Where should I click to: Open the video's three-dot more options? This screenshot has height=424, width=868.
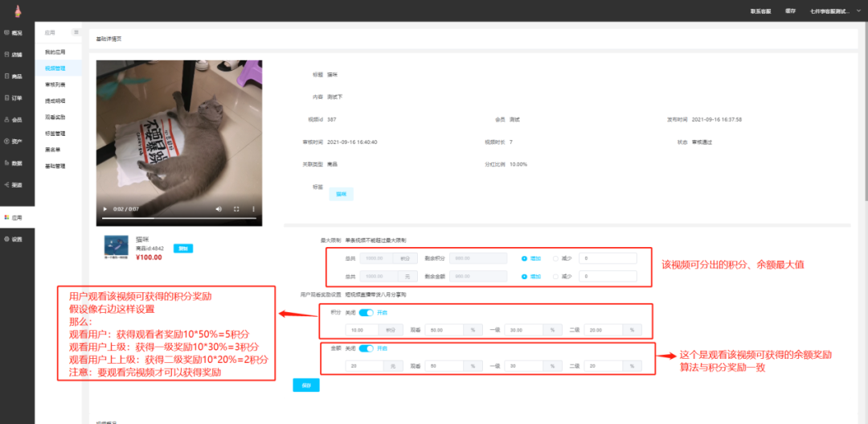(253, 209)
